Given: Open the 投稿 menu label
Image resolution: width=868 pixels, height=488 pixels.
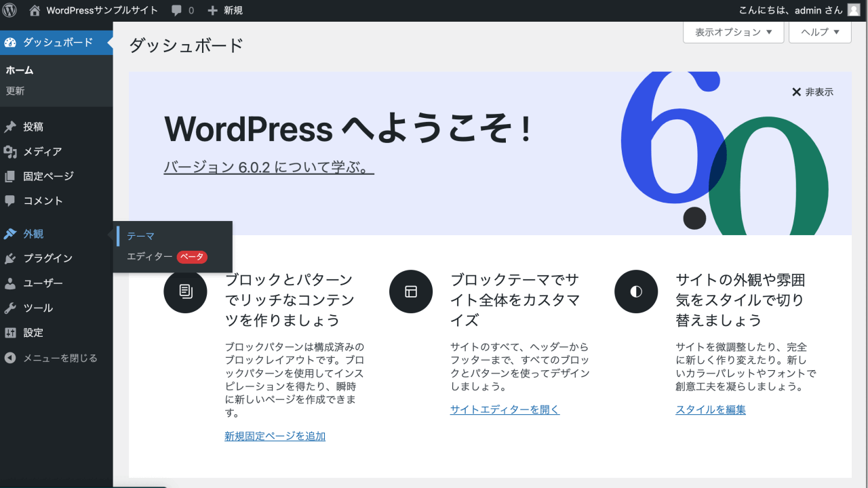Looking at the screenshot, I should tap(33, 127).
